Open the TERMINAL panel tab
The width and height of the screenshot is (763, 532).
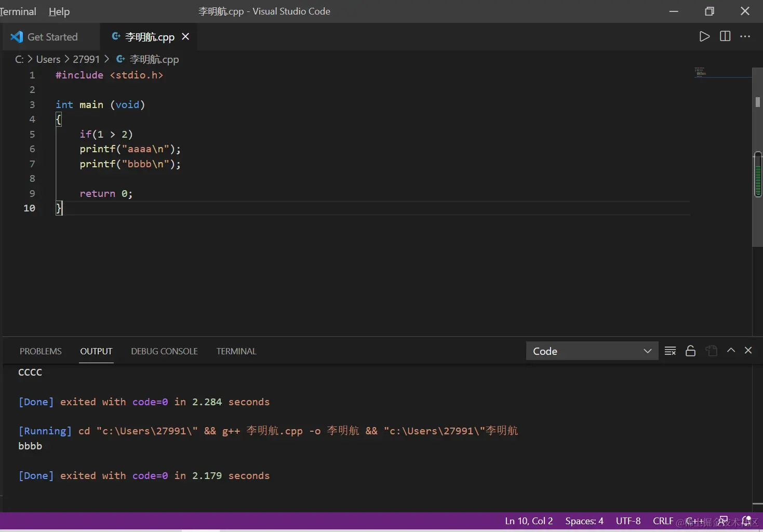(236, 351)
